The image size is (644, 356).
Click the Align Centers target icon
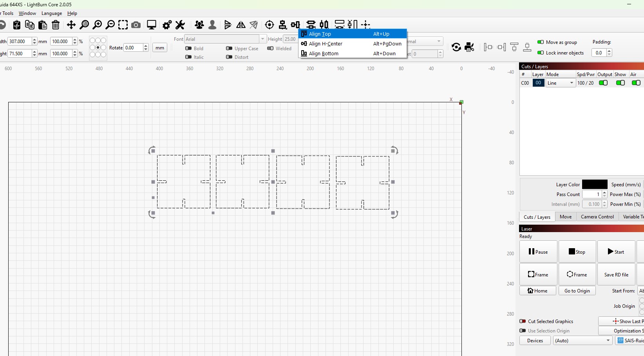tap(270, 25)
